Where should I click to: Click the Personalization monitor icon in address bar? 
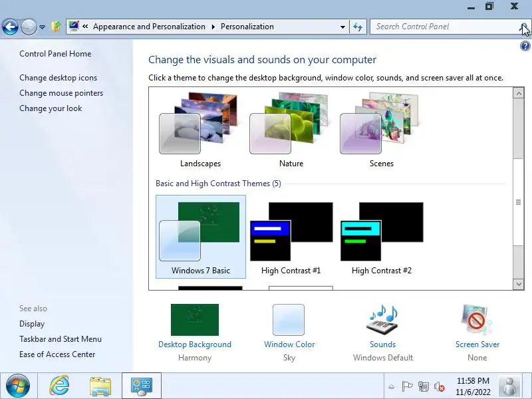click(73, 26)
